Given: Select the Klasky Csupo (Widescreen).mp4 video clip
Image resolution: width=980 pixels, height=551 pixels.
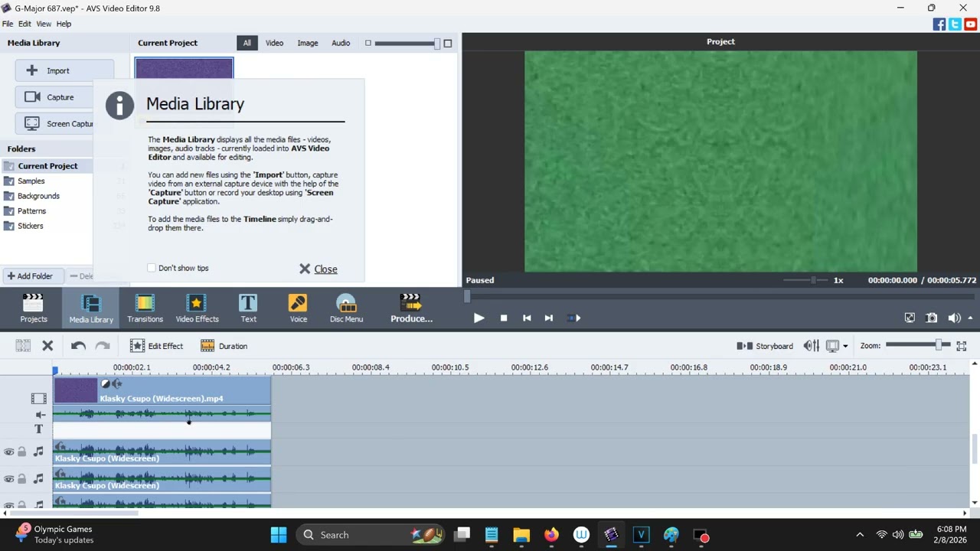Looking at the screenshot, I should pyautogui.click(x=162, y=391).
